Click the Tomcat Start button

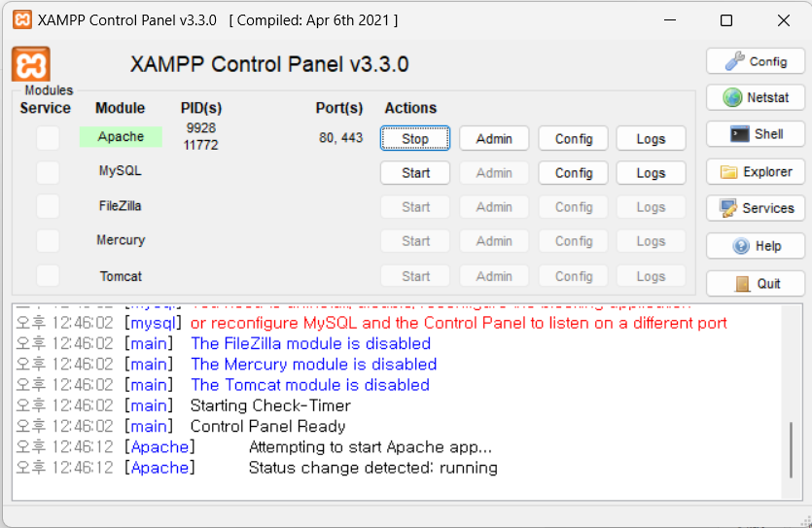point(415,276)
